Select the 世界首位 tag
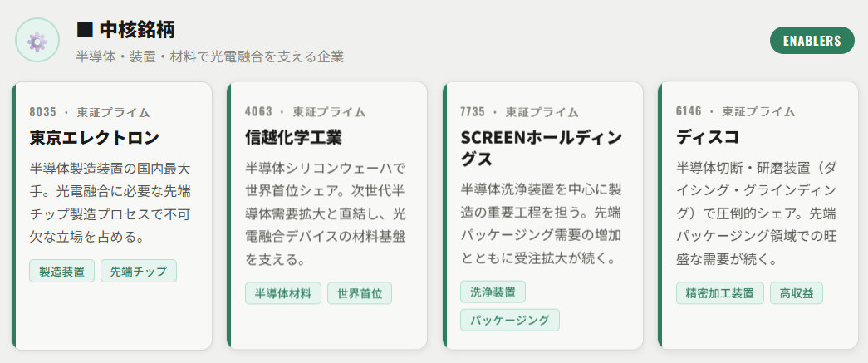868x363 pixels. coord(359,293)
